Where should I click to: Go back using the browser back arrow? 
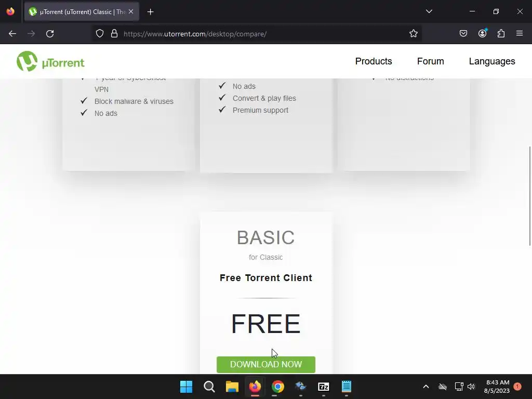click(x=12, y=34)
